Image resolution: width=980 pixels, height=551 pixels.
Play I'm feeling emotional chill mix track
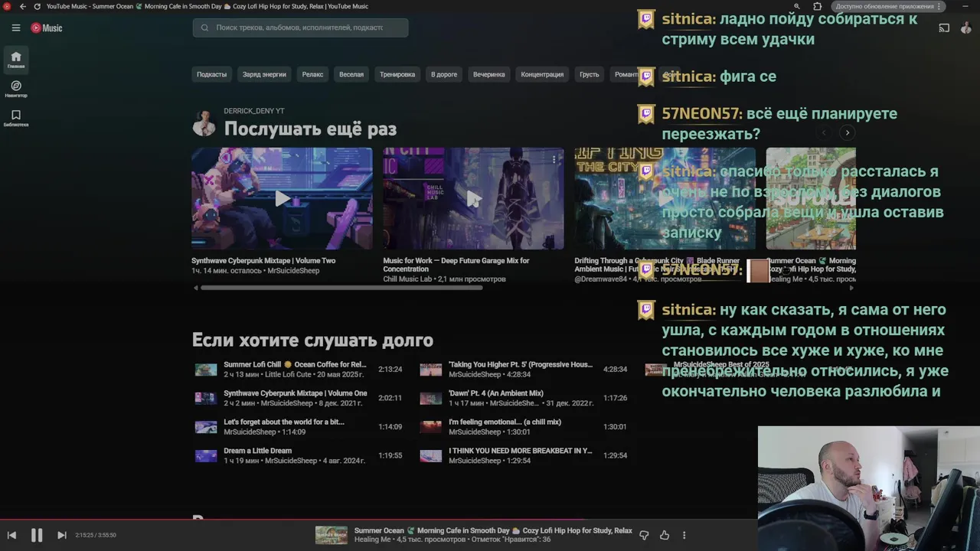click(x=505, y=422)
